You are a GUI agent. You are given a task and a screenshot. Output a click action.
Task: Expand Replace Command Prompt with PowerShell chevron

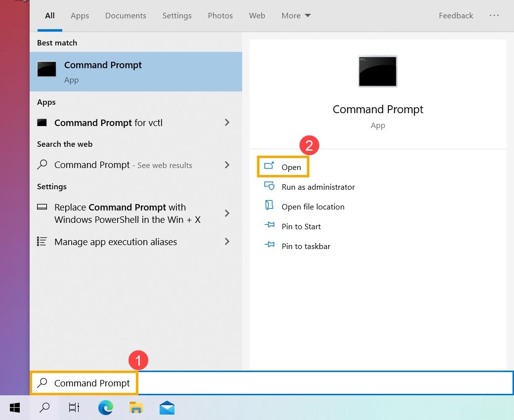[x=227, y=213]
